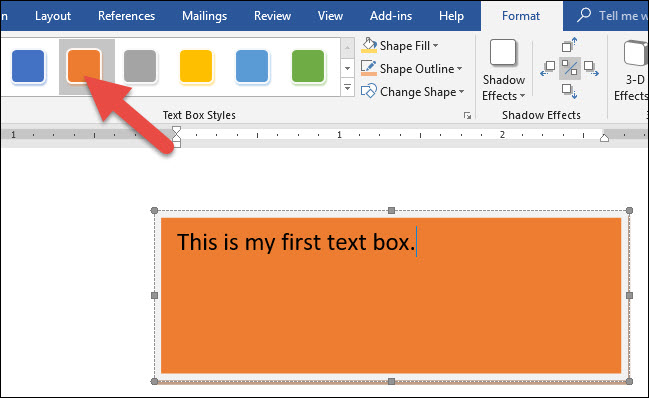Click the right indent marker on ruler
The height and width of the screenshot is (398, 649).
pyautogui.click(x=604, y=138)
